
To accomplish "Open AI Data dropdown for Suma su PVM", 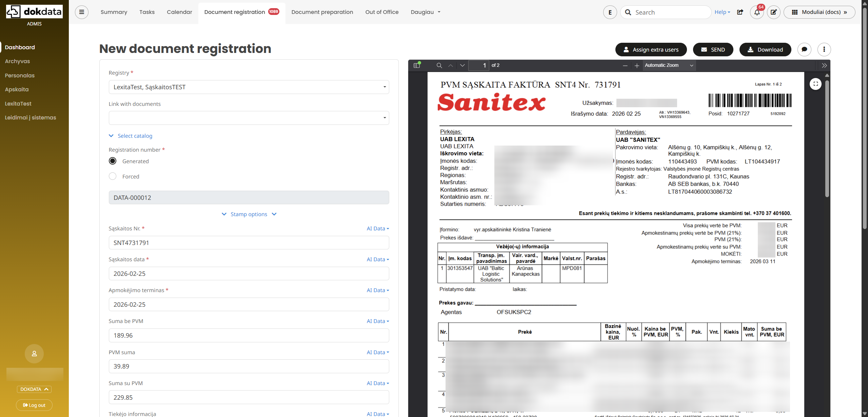I will pyautogui.click(x=378, y=383).
